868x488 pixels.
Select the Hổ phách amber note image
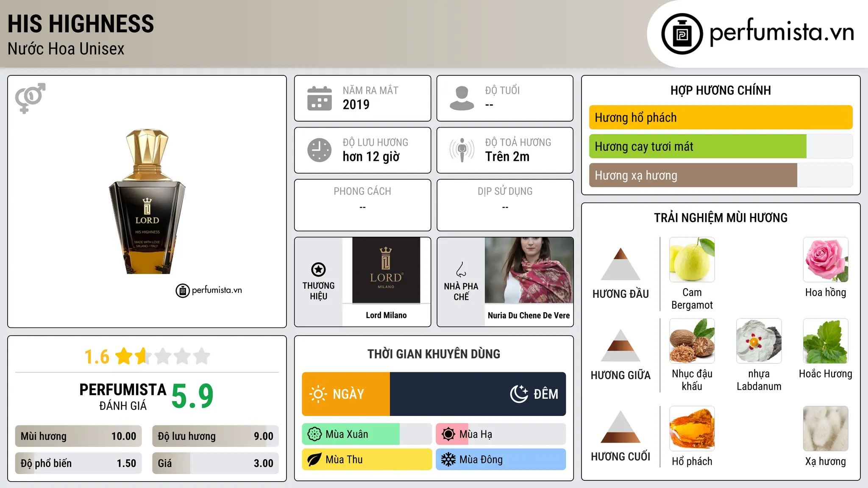tap(692, 429)
